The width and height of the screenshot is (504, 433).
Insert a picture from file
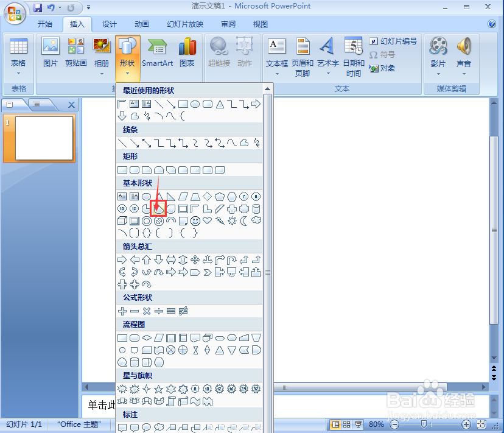point(51,52)
